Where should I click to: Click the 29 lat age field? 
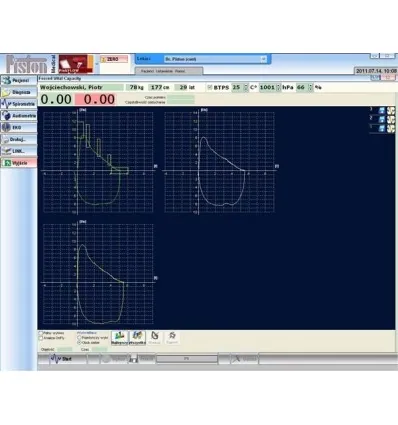pyautogui.click(x=186, y=87)
